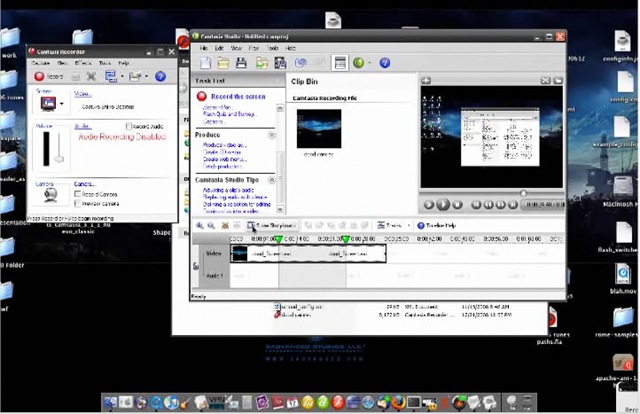Click the webcam icon in Recorder Camera section
This screenshot has height=414, width=640.
(x=51, y=195)
